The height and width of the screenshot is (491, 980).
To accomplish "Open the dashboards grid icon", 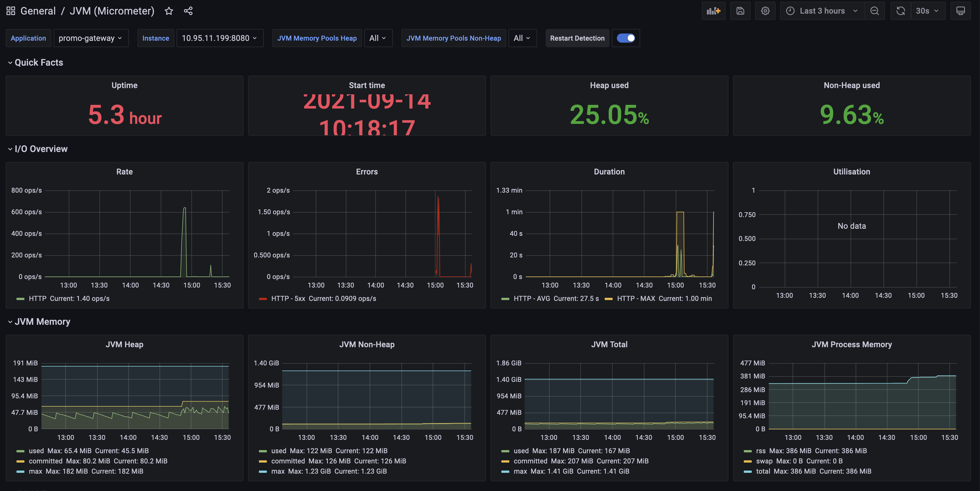I will tap(11, 11).
